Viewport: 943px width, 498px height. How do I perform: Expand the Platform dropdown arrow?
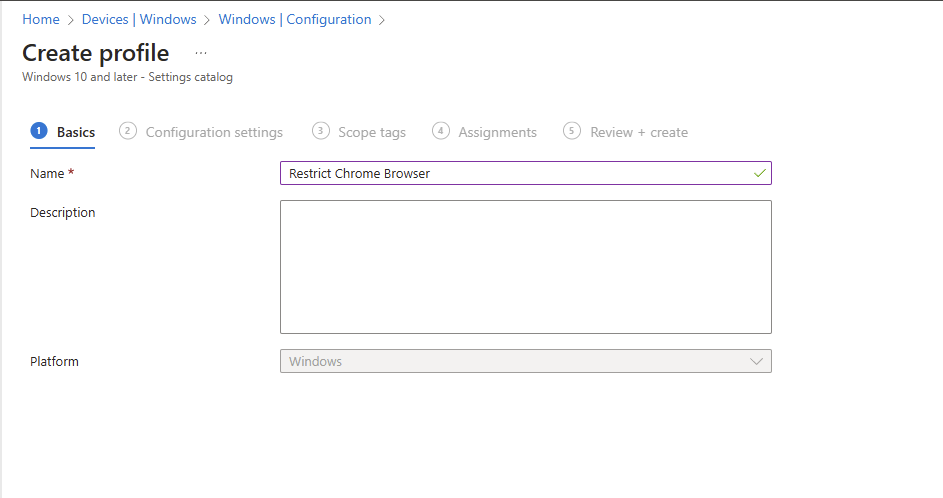757,361
